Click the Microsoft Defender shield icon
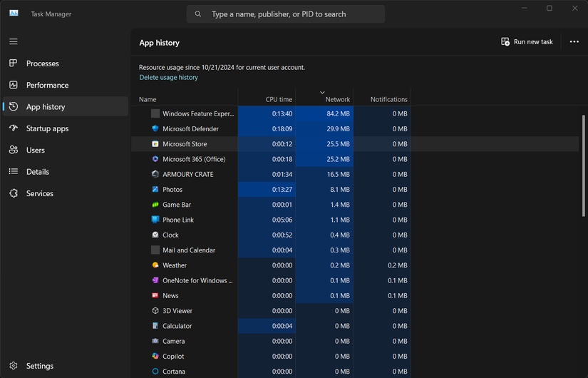This screenshot has height=378, width=588. [x=155, y=129]
